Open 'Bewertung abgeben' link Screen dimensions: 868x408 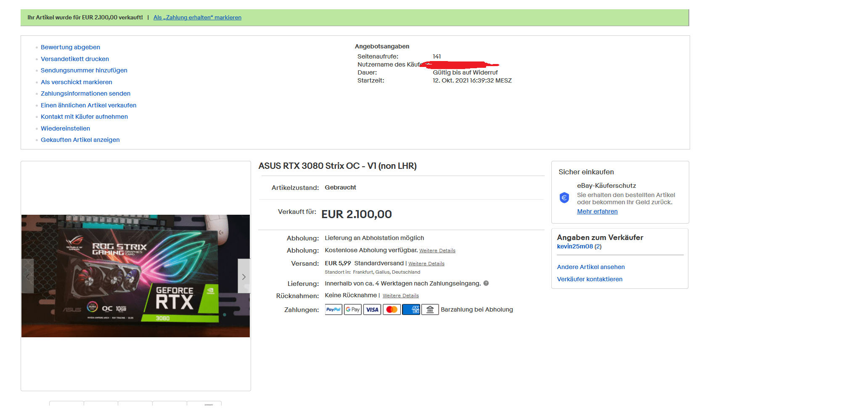[x=70, y=47]
